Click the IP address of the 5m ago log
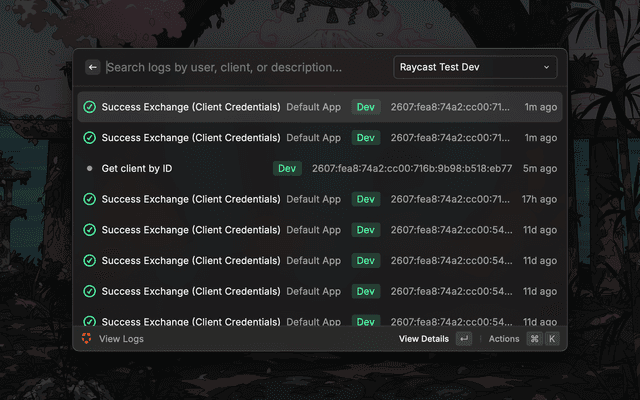This screenshot has width=640, height=400. click(x=412, y=169)
